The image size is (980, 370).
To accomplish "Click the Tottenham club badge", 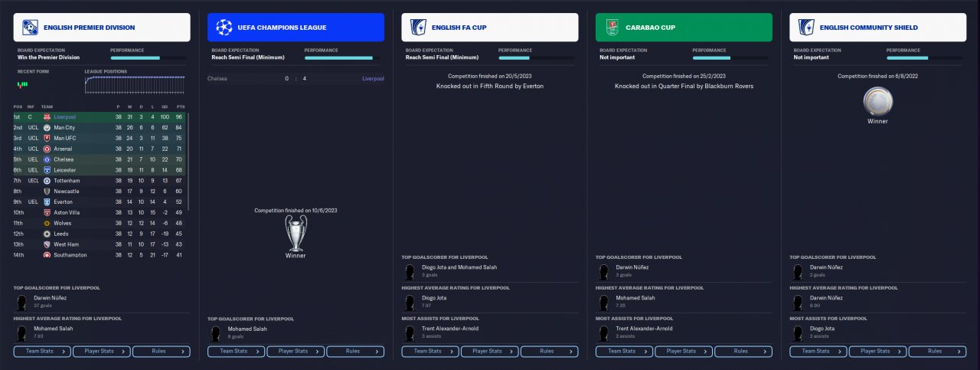I will click(47, 181).
